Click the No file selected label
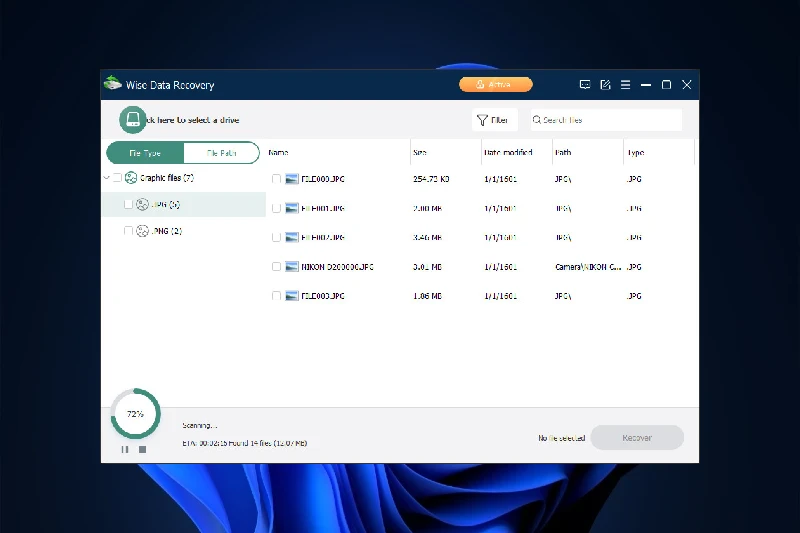The width and height of the screenshot is (800, 533). [x=561, y=438]
